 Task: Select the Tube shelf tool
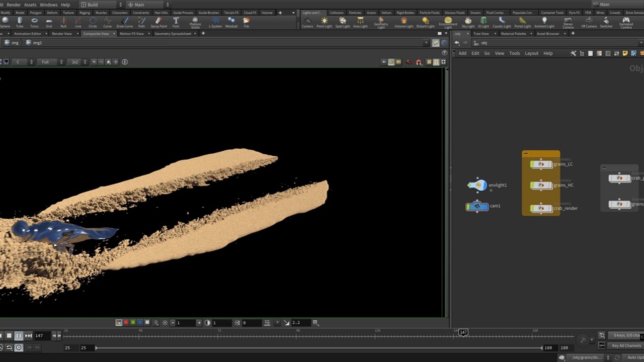point(20,22)
